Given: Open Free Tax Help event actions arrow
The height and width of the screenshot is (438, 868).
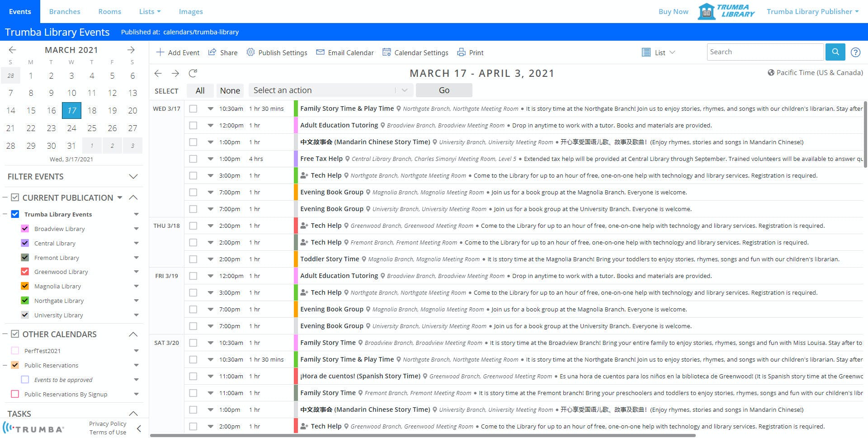Looking at the screenshot, I should (210, 159).
